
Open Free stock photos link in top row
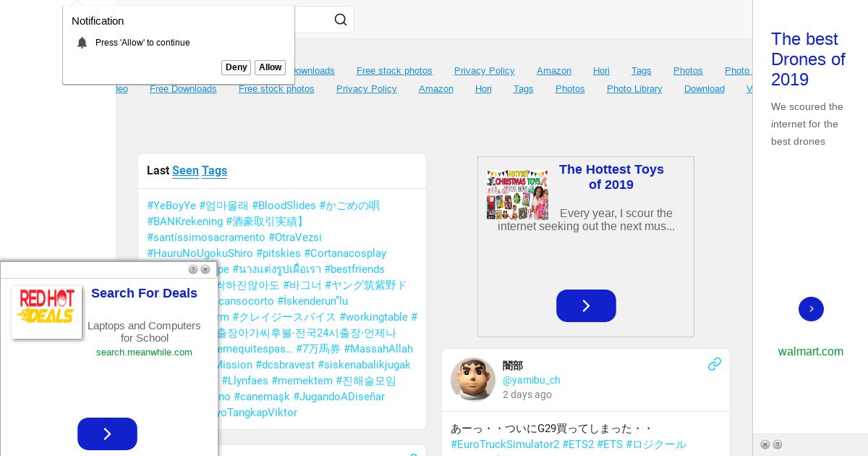pyautogui.click(x=394, y=70)
